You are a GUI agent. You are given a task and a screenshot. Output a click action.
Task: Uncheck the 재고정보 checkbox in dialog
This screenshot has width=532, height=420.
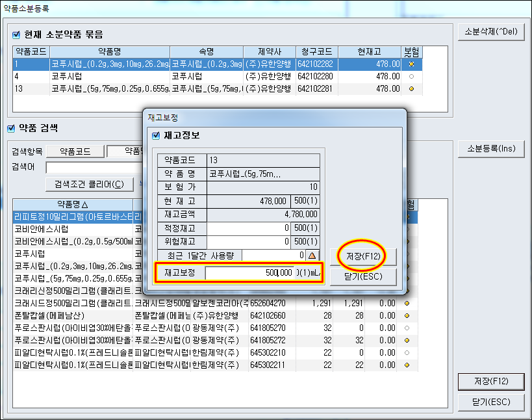(155, 136)
